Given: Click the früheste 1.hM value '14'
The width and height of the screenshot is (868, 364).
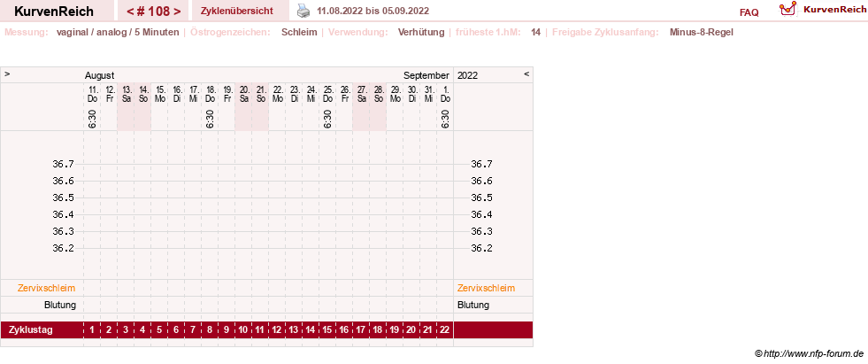Looking at the screenshot, I should (535, 32).
